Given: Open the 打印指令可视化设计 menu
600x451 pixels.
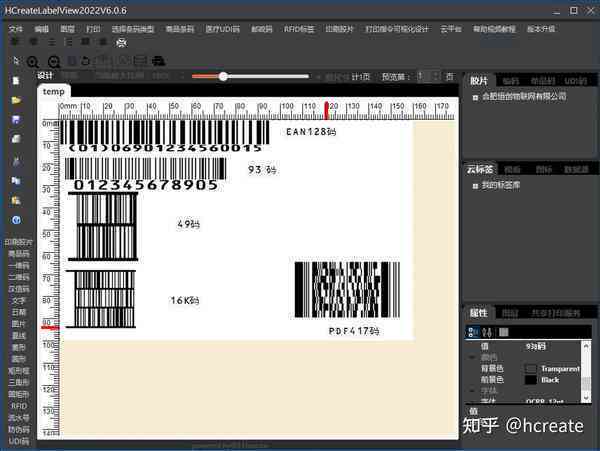Looking at the screenshot, I should tap(397, 29).
